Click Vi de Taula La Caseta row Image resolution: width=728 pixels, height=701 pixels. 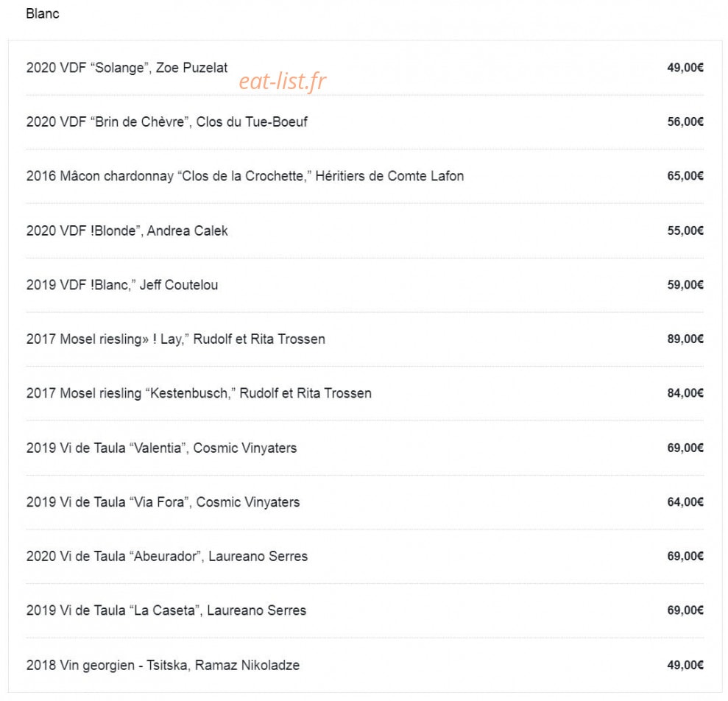365,611
